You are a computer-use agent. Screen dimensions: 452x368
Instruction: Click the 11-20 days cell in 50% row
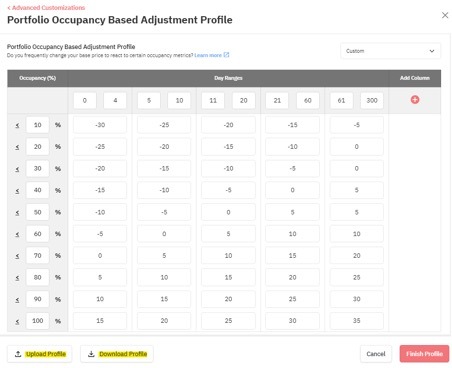pyautogui.click(x=228, y=212)
